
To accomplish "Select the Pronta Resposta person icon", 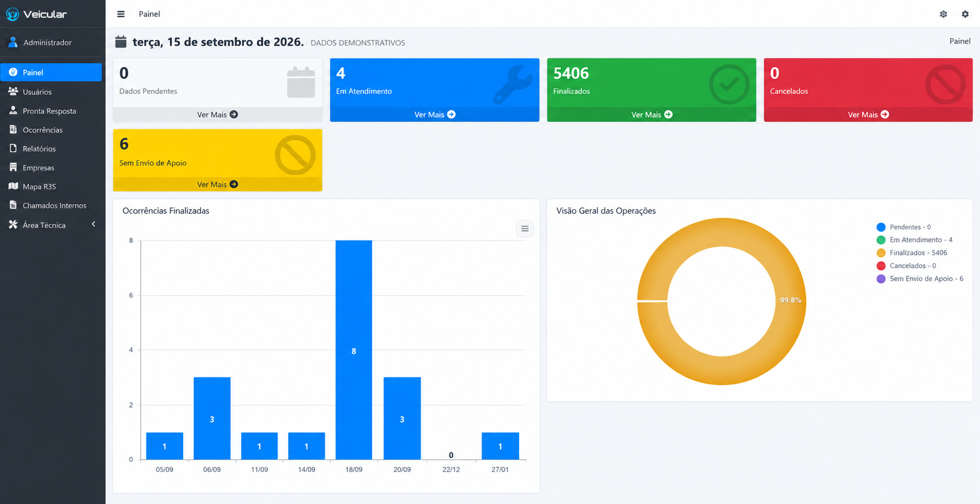I will (x=13, y=110).
